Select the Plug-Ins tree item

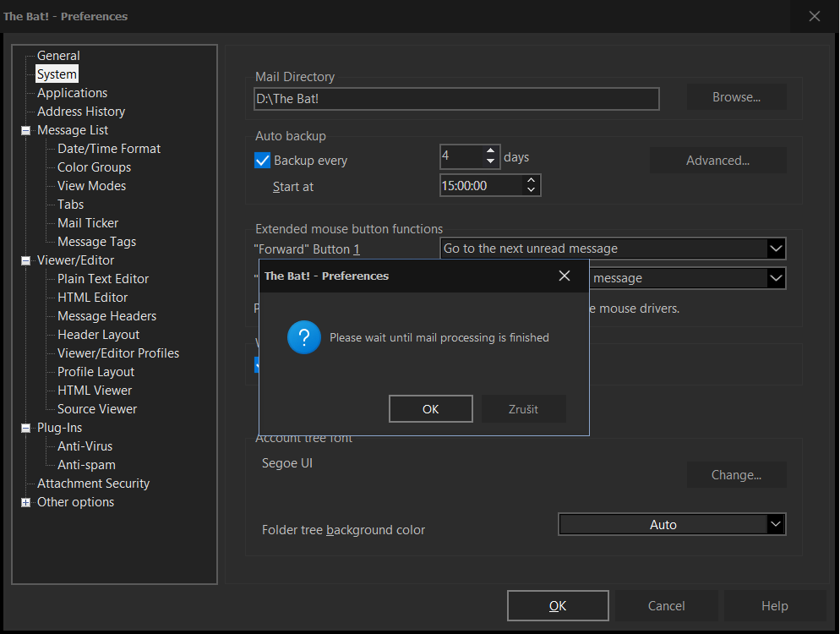tap(59, 428)
